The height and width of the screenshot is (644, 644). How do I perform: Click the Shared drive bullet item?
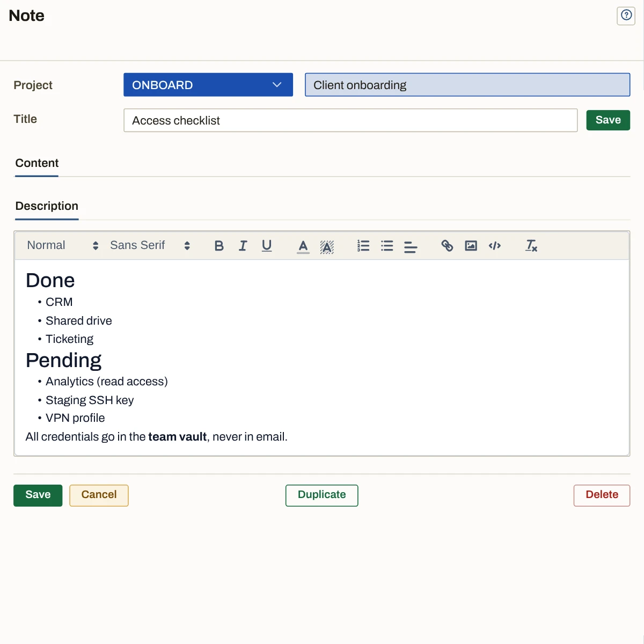click(79, 321)
